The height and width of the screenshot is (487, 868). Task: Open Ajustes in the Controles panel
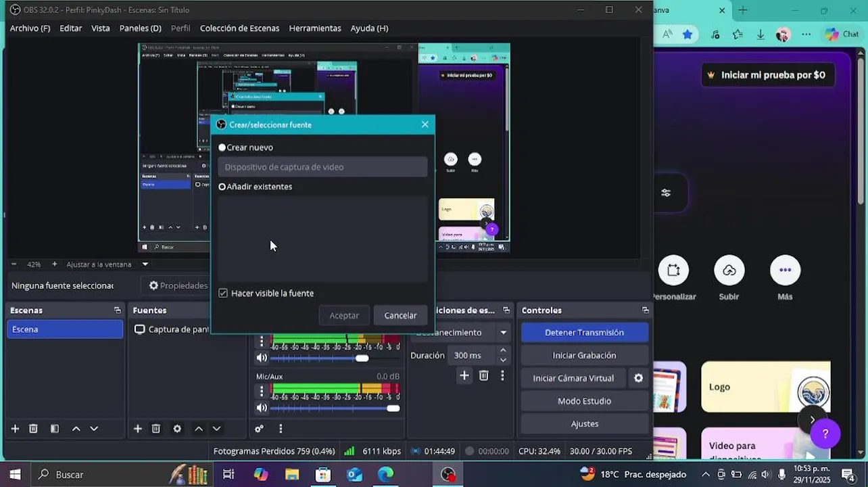(584, 424)
